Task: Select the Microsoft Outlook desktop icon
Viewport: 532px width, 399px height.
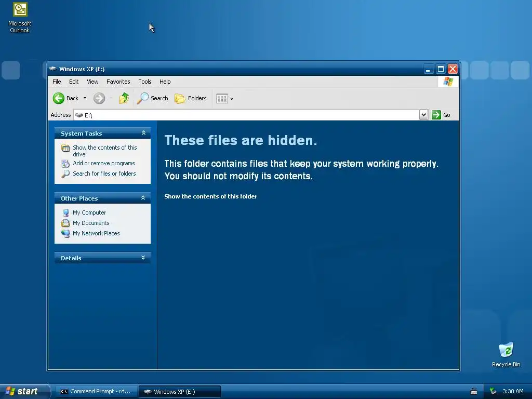Action: tap(20, 18)
